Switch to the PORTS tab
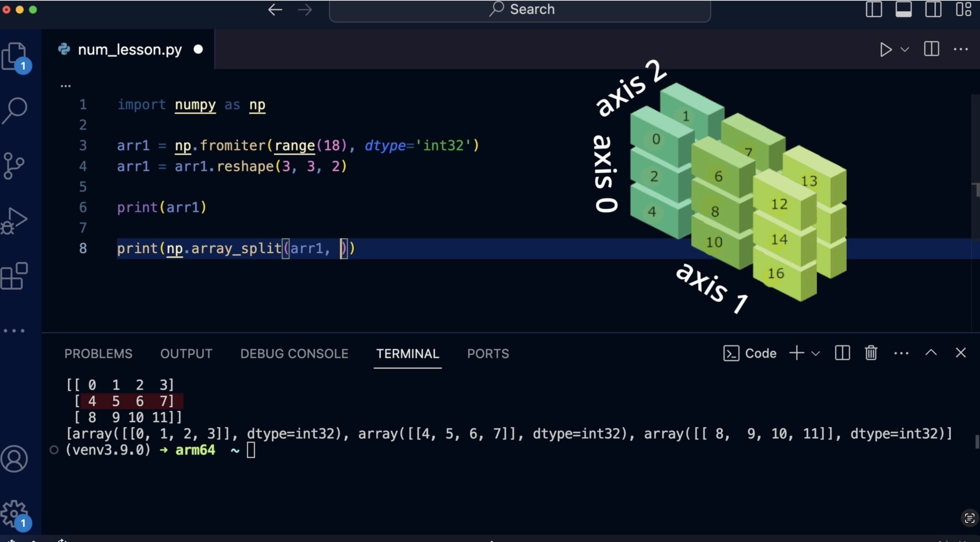This screenshot has height=542, width=980. tap(488, 354)
